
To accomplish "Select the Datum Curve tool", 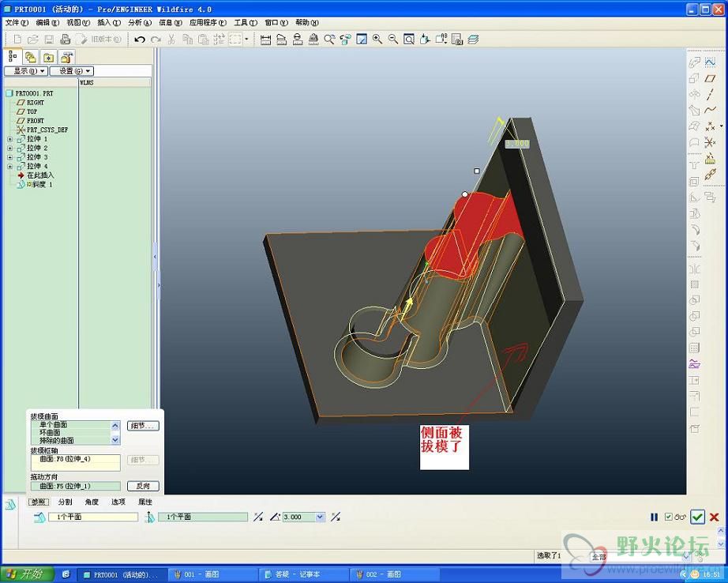I will click(710, 110).
